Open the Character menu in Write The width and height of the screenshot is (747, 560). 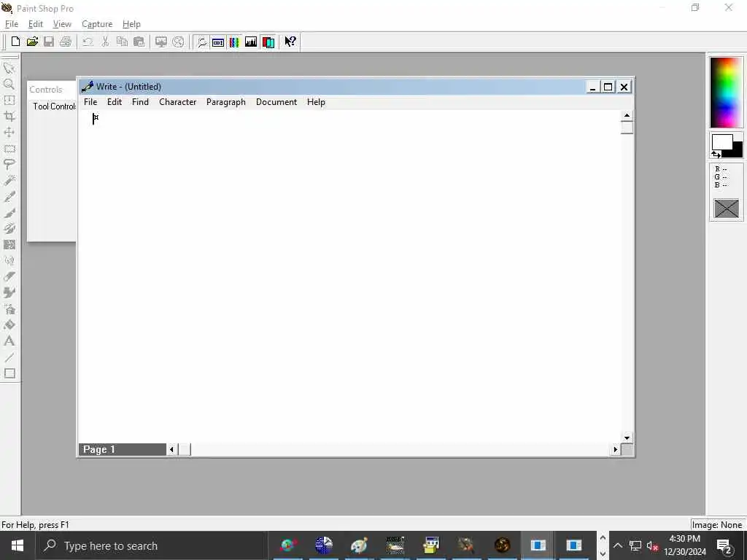tap(178, 102)
